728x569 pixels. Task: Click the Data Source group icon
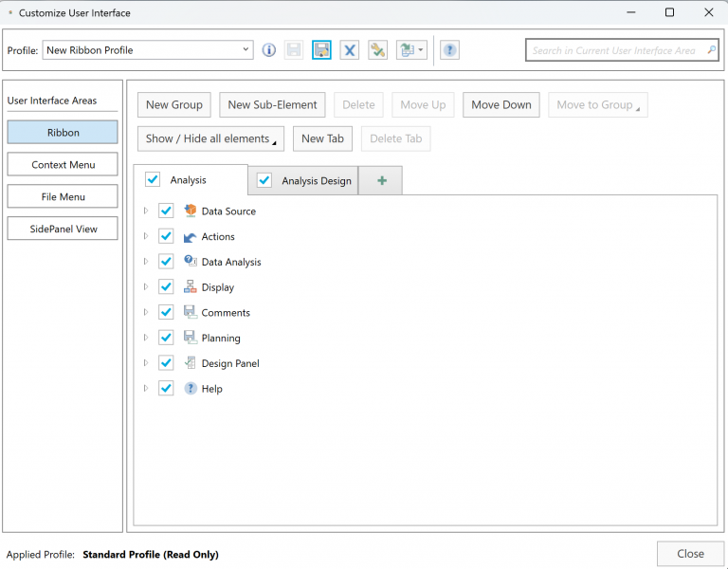(x=191, y=211)
